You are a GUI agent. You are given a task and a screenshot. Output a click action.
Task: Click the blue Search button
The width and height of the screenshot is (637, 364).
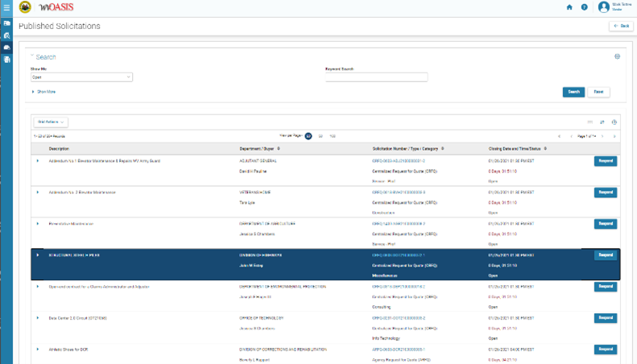pyautogui.click(x=573, y=92)
